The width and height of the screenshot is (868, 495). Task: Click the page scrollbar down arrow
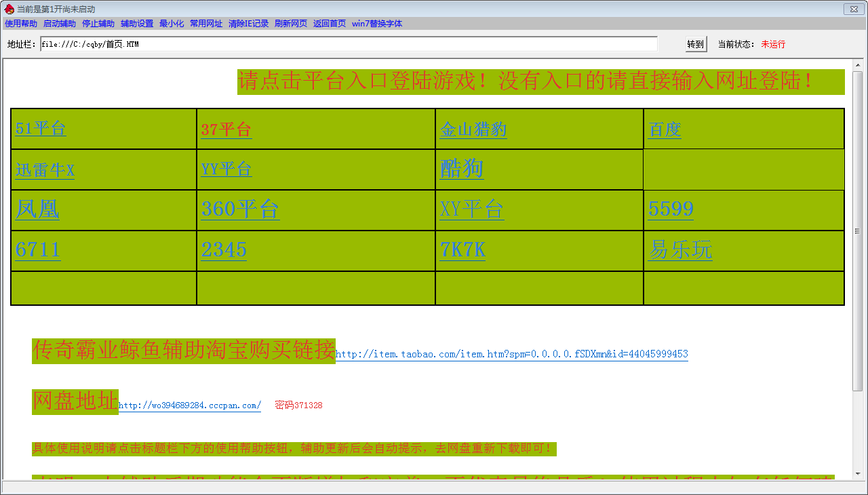pos(857,473)
